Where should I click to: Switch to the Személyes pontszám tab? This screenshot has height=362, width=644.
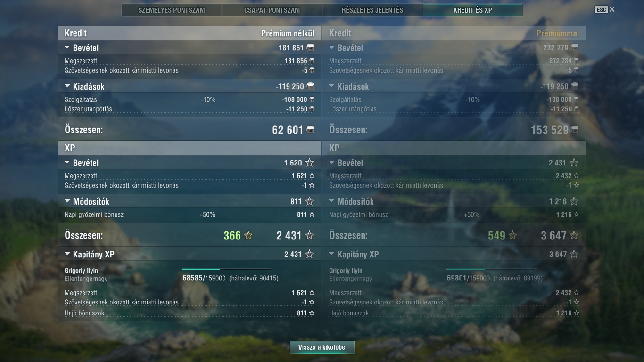pyautogui.click(x=172, y=10)
